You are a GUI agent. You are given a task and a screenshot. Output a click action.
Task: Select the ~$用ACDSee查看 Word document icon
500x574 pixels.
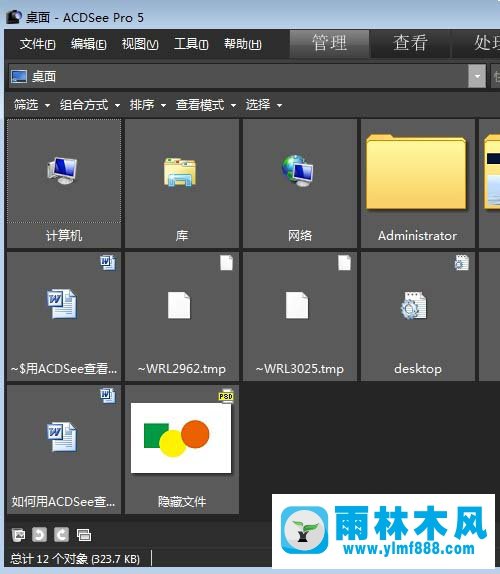point(62,304)
